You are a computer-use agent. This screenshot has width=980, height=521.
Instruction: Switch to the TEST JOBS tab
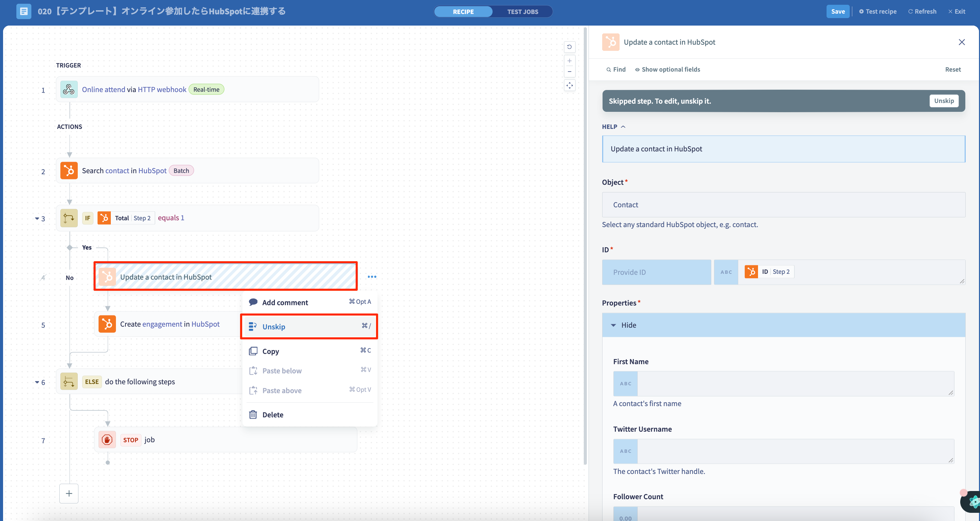[523, 11]
